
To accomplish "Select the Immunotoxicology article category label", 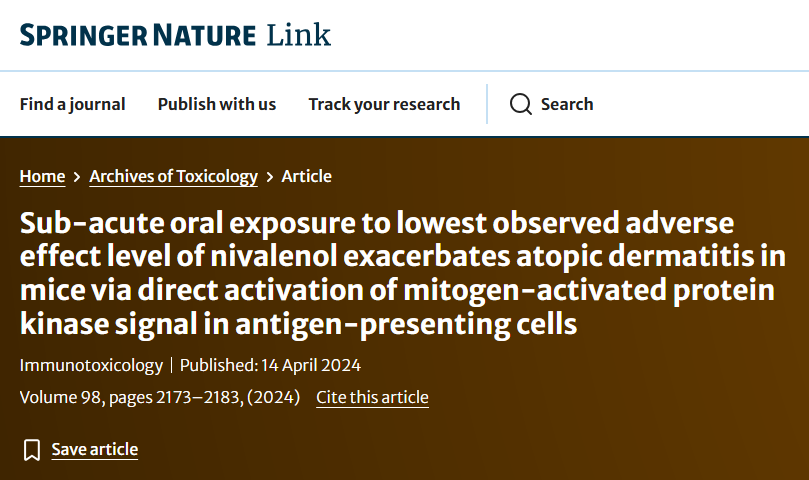I will point(90,365).
